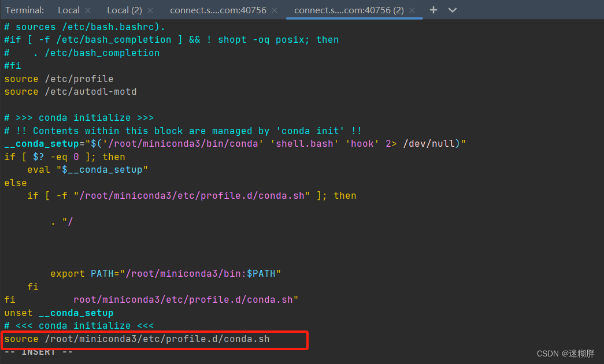Click the '# <<< conda initialize <<<' comment
The image size is (604, 364).
(x=79, y=326)
